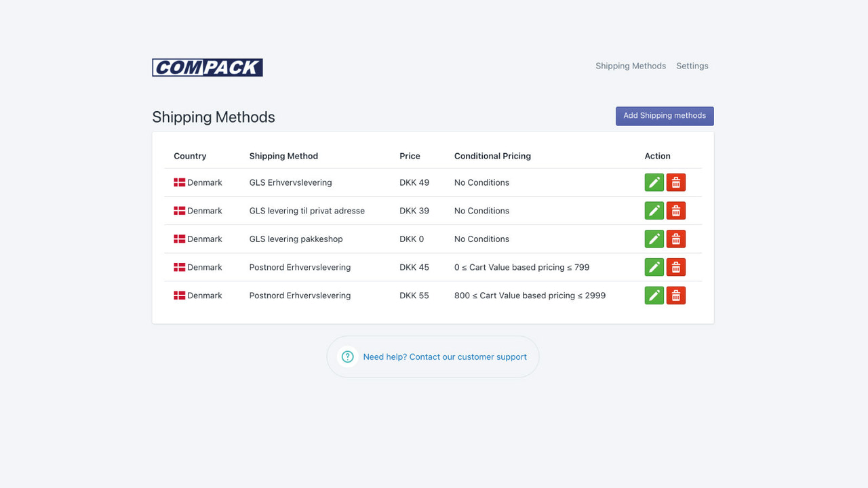The image size is (868, 488).
Task: Contact customer support via the help link
Action: (x=445, y=357)
